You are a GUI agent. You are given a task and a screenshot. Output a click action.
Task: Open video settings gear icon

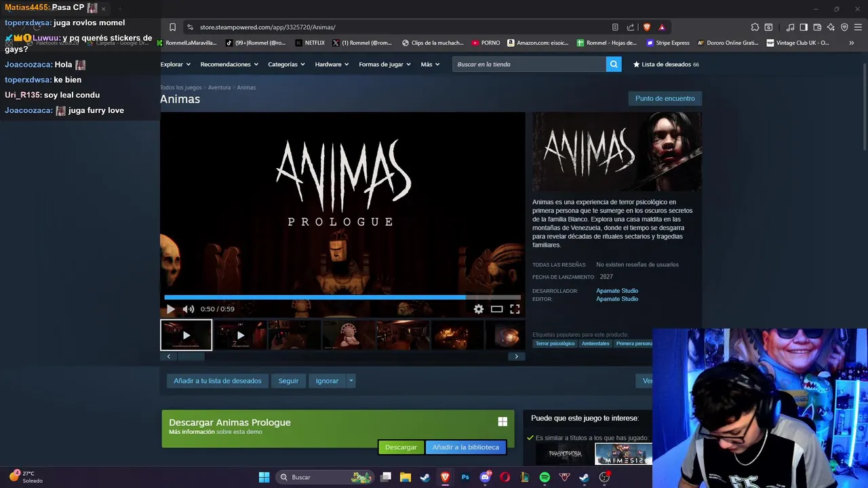(479, 309)
